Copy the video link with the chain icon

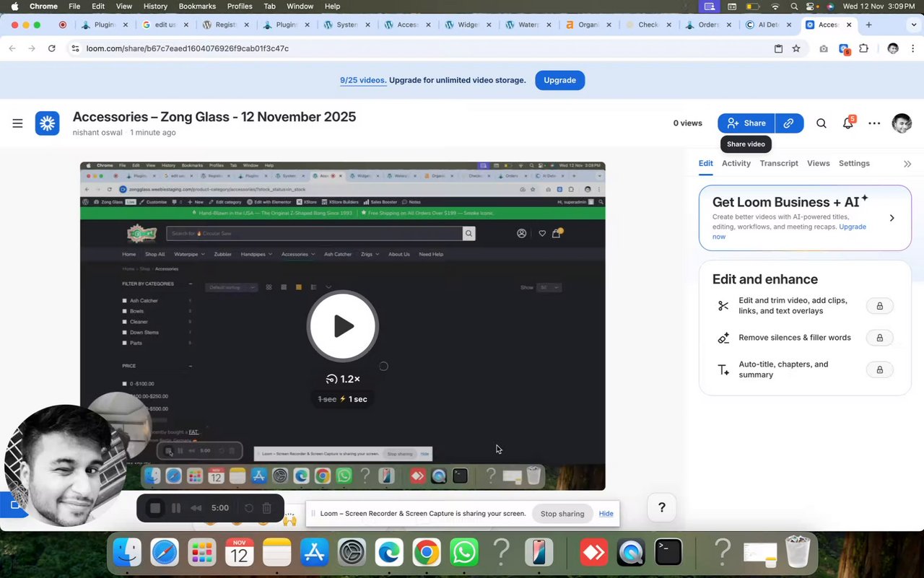(x=789, y=123)
